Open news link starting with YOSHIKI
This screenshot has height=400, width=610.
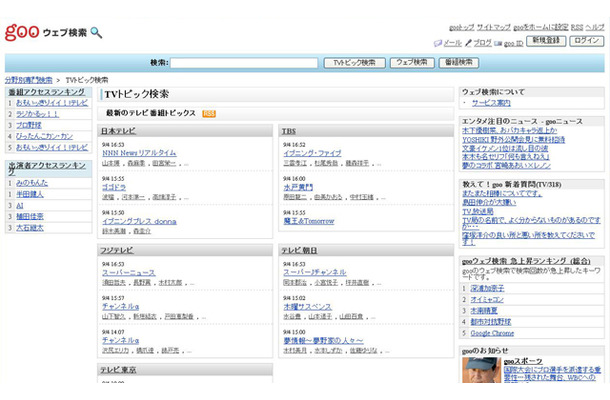[514, 140]
